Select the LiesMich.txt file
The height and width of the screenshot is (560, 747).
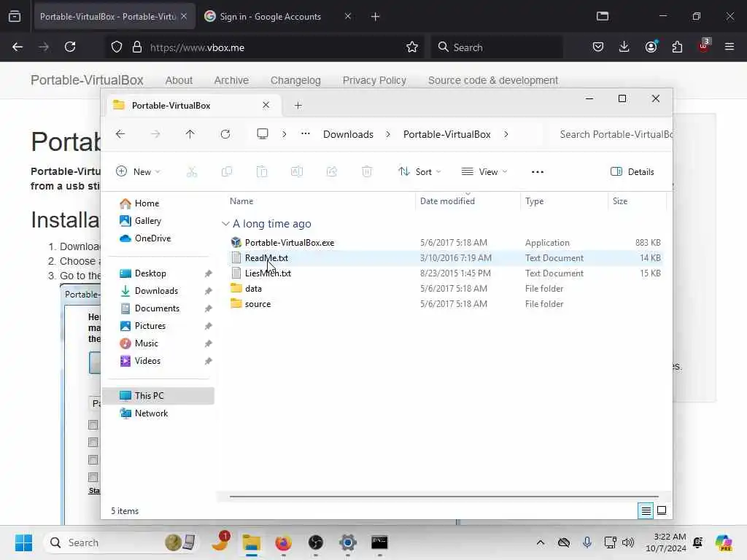[x=268, y=273]
